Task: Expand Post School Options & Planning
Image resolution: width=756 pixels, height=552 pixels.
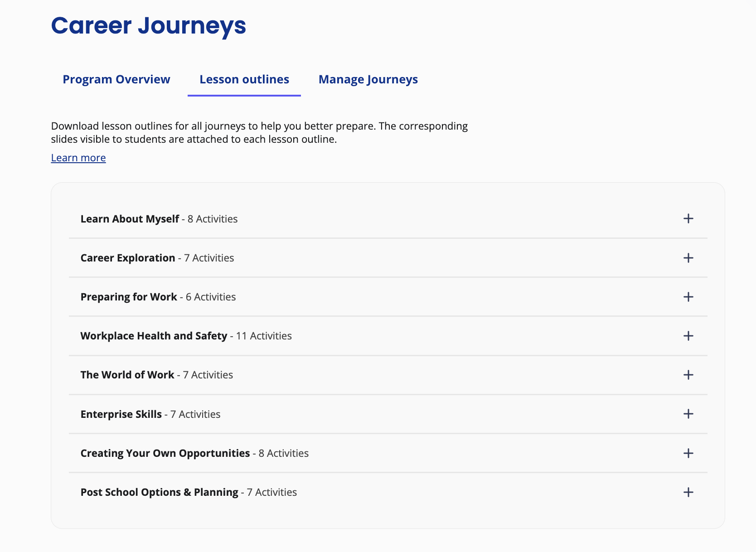Action: click(688, 492)
